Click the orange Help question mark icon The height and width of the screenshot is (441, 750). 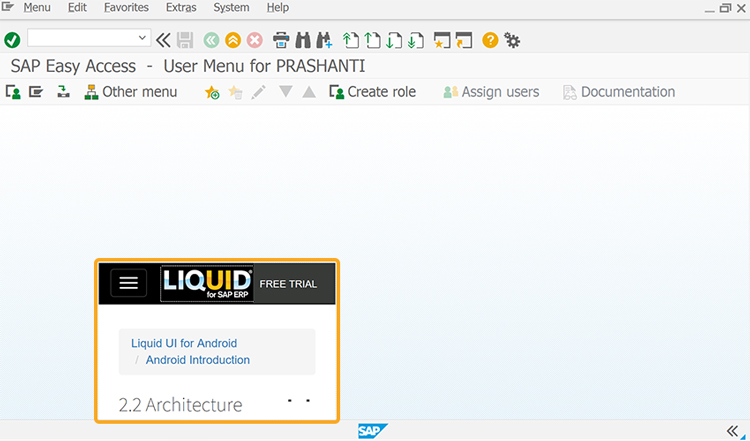(x=490, y=40)
